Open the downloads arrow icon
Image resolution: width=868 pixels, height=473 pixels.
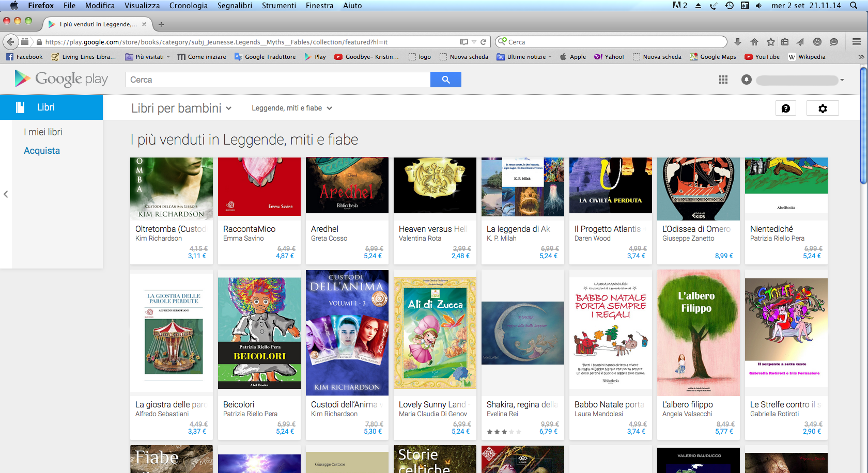pos(738,42)
